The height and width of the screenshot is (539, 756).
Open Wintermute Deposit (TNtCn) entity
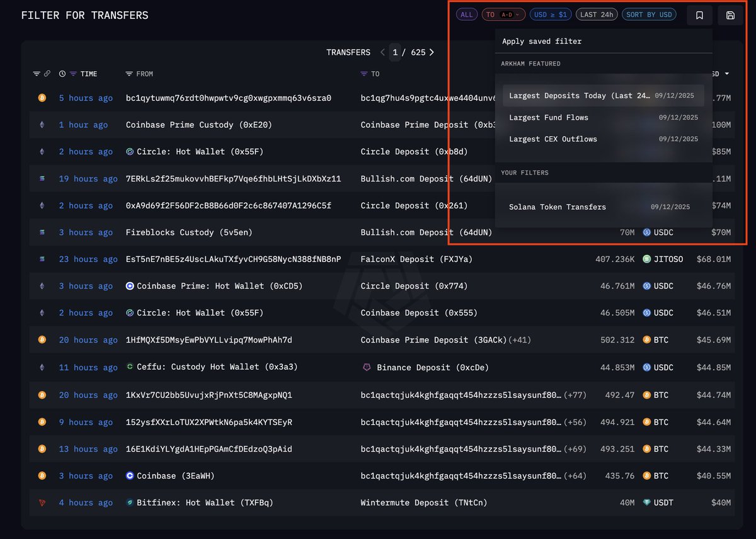coord(424,502)
